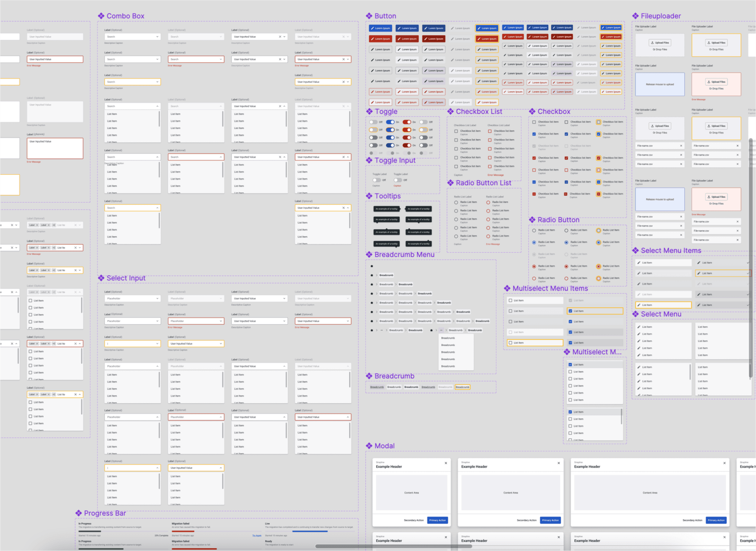Click the diamond icon beside Radio Button List title

(450, 183)
